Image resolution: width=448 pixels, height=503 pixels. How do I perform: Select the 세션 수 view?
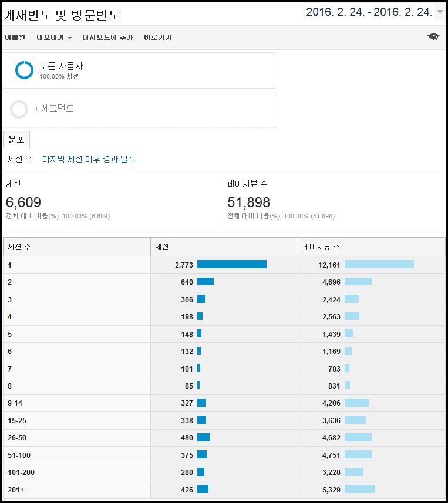pyautogui.click(x=21, y=159)
